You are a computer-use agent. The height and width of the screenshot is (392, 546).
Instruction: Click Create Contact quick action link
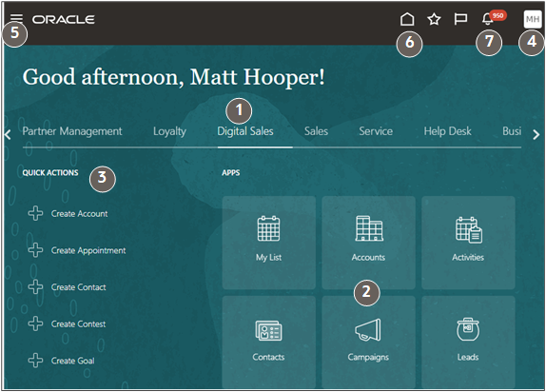(x=78, y=287)
